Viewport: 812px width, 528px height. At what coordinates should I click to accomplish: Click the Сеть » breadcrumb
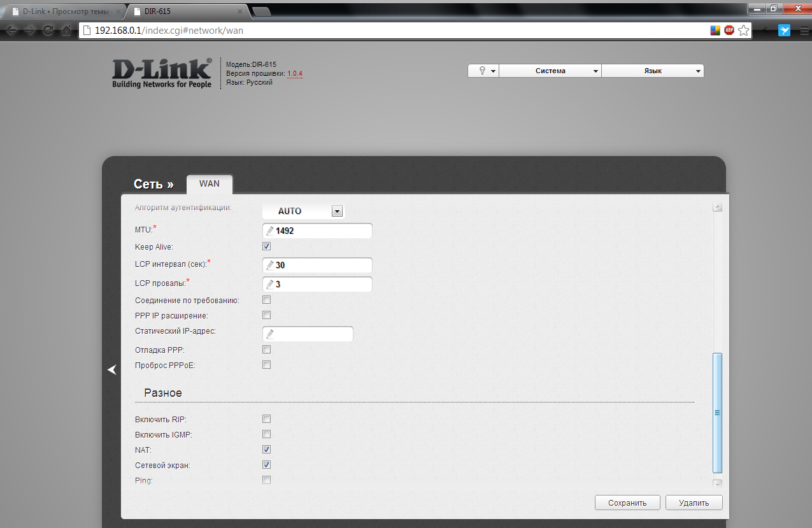[153, 184]
